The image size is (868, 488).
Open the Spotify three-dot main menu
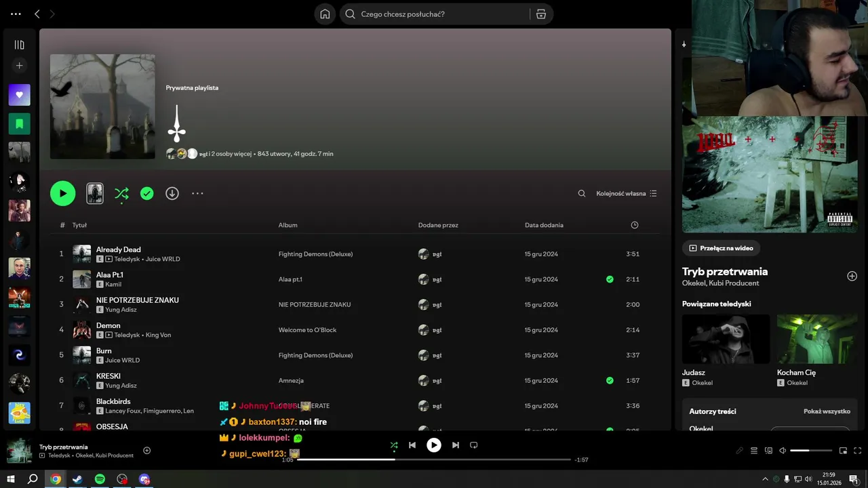tap(16, 14)
